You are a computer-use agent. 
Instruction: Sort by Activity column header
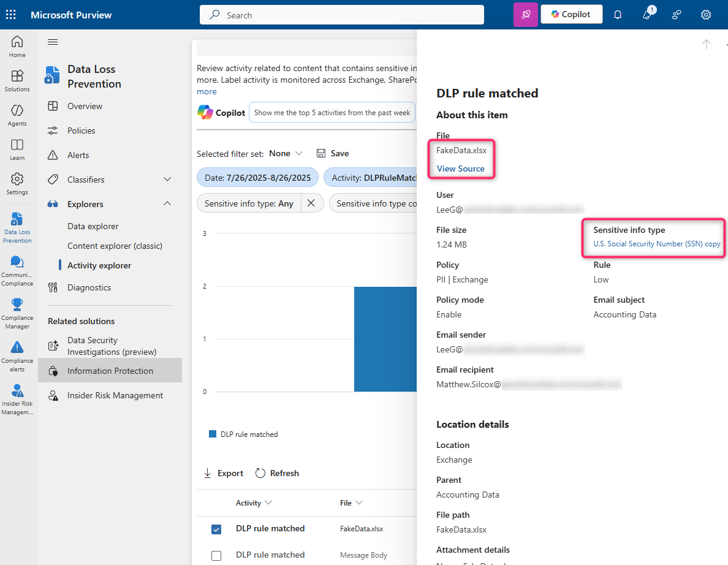click(x=254, y=502)
